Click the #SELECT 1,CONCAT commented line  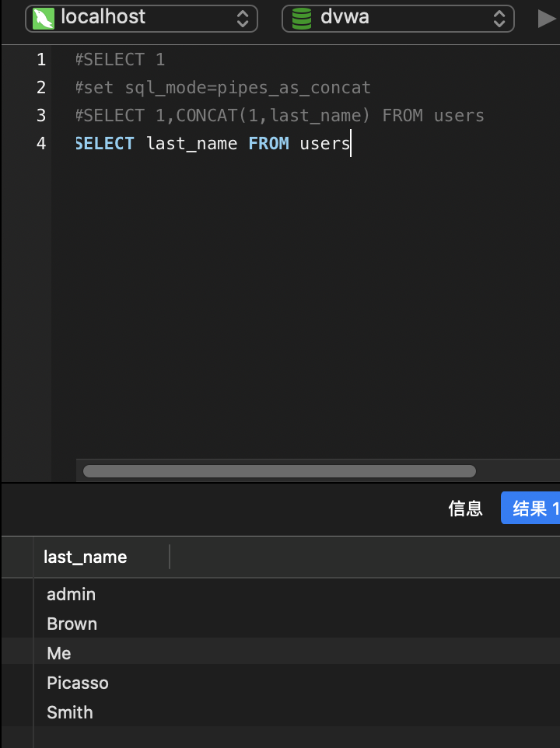[x=280, y=116]
